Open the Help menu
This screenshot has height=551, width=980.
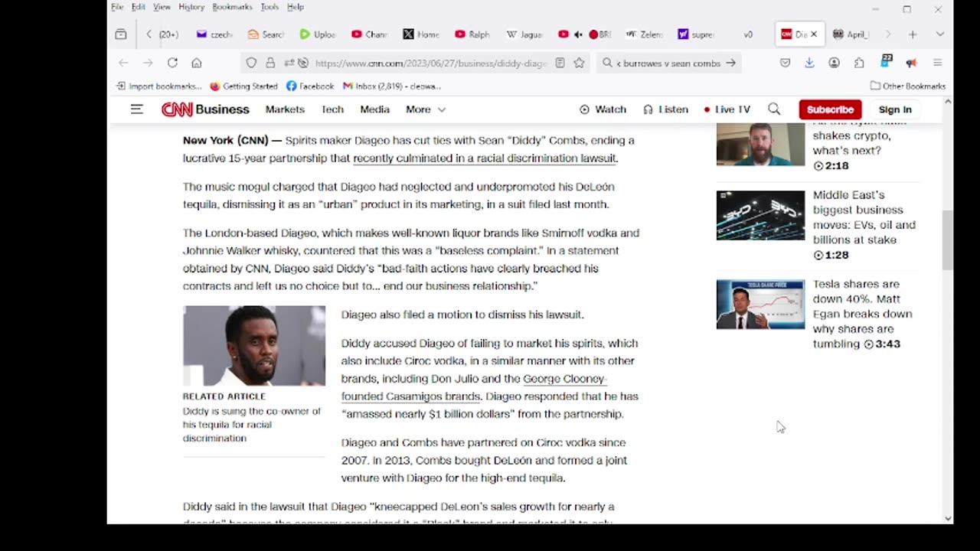point(296,7)
